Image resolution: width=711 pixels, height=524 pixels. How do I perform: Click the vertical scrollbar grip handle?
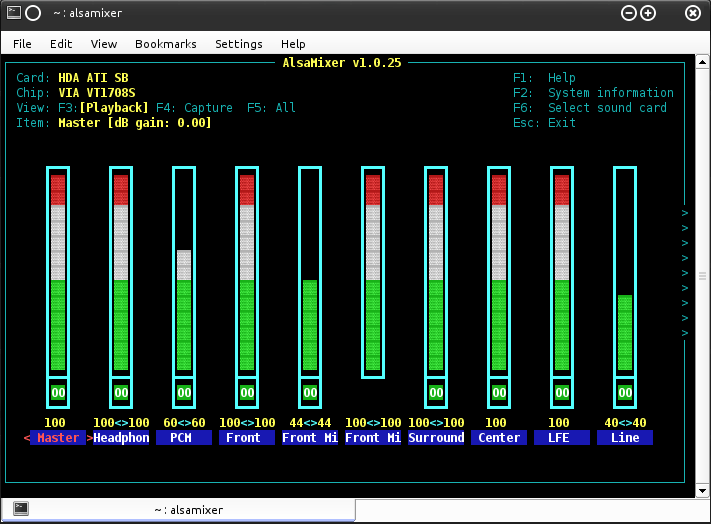[x=702, y=276]
